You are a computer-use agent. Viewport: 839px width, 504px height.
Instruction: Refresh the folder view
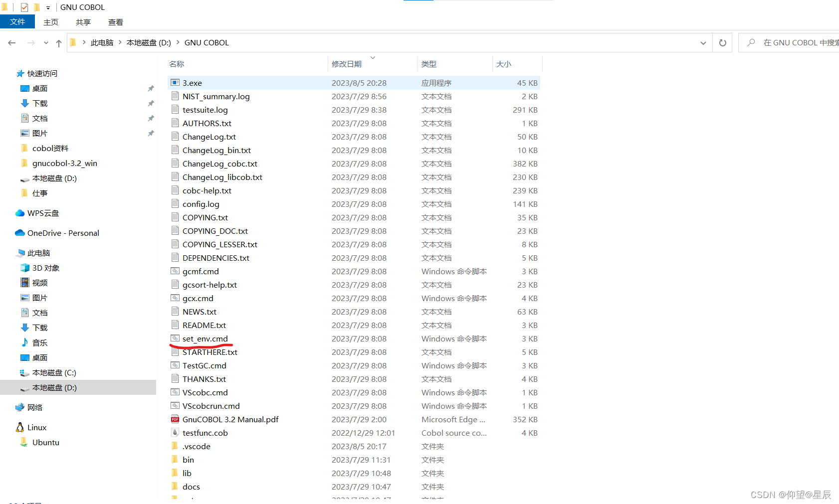point(722,42)
